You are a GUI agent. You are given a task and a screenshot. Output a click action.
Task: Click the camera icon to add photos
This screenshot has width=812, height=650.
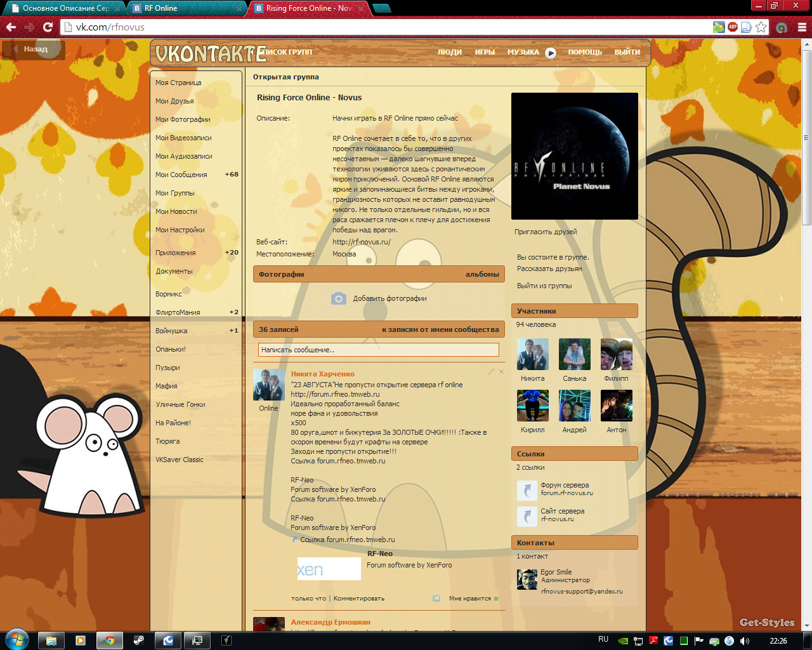coord(339,298)
